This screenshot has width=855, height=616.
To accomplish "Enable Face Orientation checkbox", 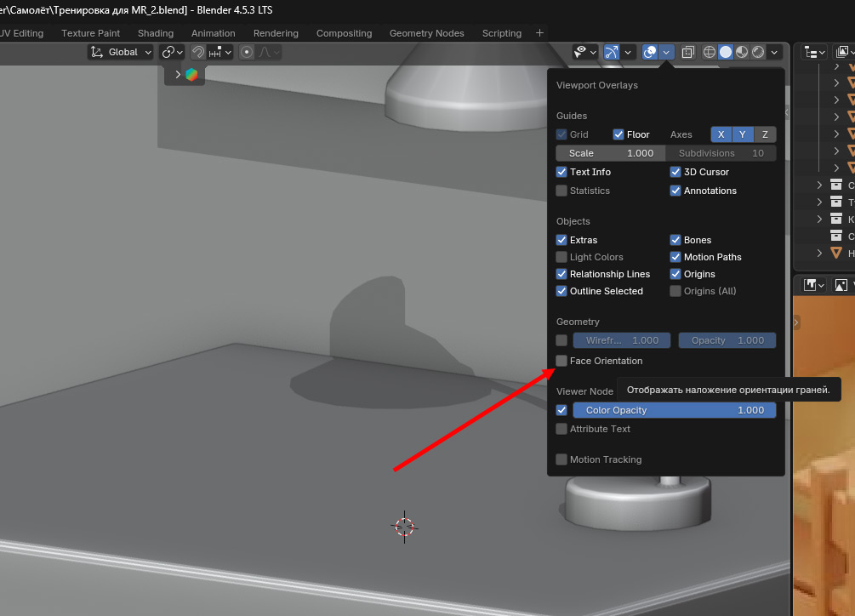I will tap(561, 361).
